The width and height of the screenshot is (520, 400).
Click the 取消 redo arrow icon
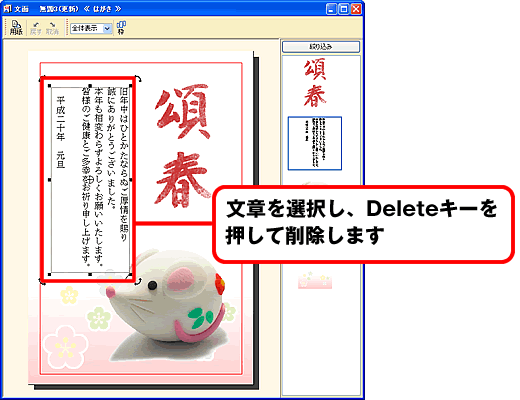point(52,28)
